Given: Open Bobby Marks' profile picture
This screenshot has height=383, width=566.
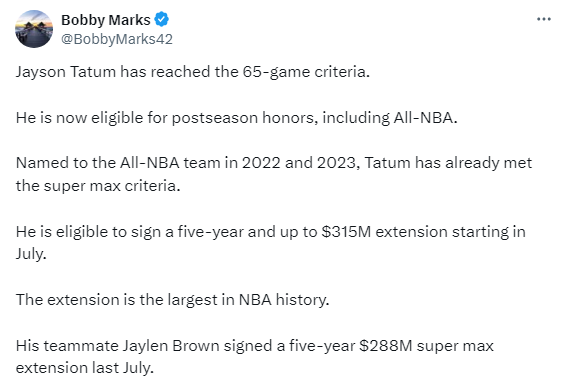Looking at the screenshot, I should [34, 29].
